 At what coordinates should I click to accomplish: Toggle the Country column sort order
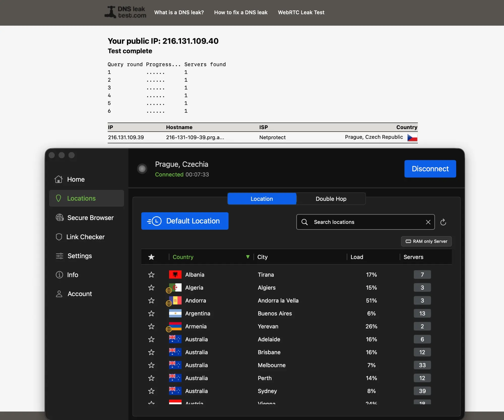(x=248, y=257)
